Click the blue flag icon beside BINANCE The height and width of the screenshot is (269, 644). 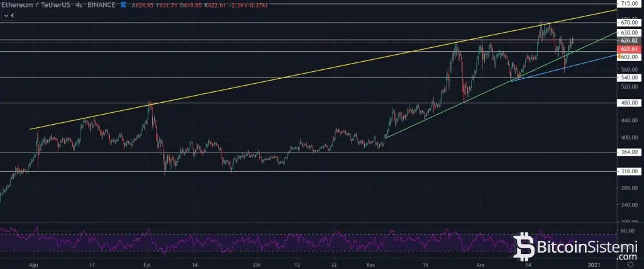click(123, 6)
